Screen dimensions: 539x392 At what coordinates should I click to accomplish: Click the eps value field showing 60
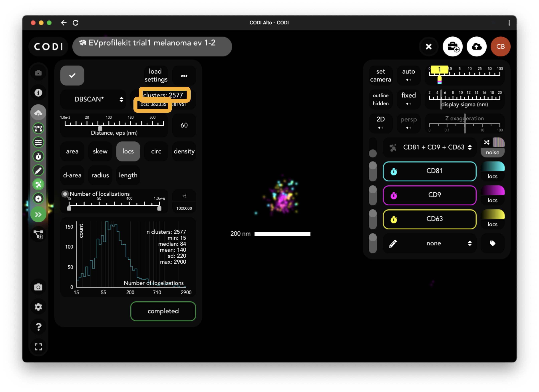pyautogui.click(x=184, y=125)
